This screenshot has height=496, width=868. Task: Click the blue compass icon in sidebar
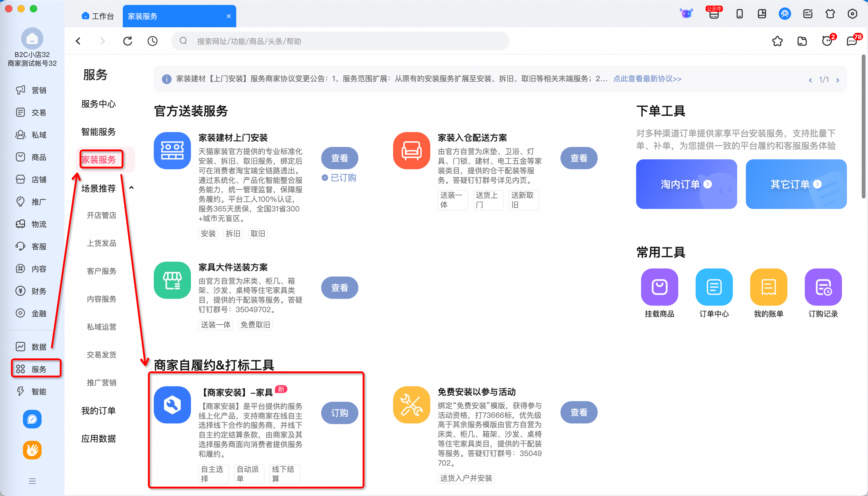[x=32, y=419]
